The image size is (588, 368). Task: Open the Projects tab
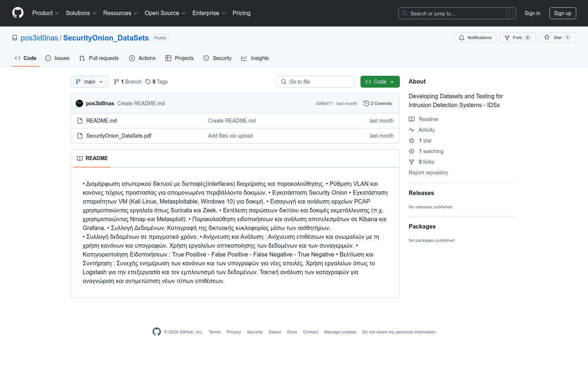coord(179,58)
